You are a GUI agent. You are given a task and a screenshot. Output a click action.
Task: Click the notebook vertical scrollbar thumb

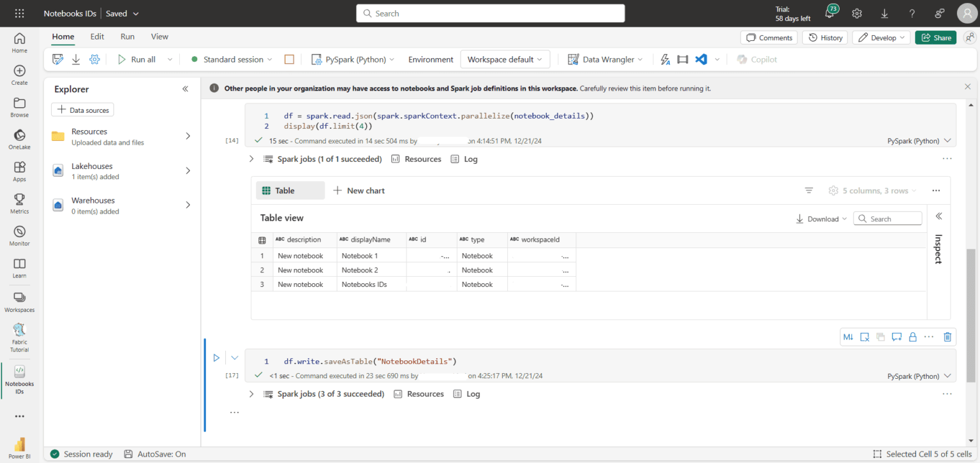[972, 315]
